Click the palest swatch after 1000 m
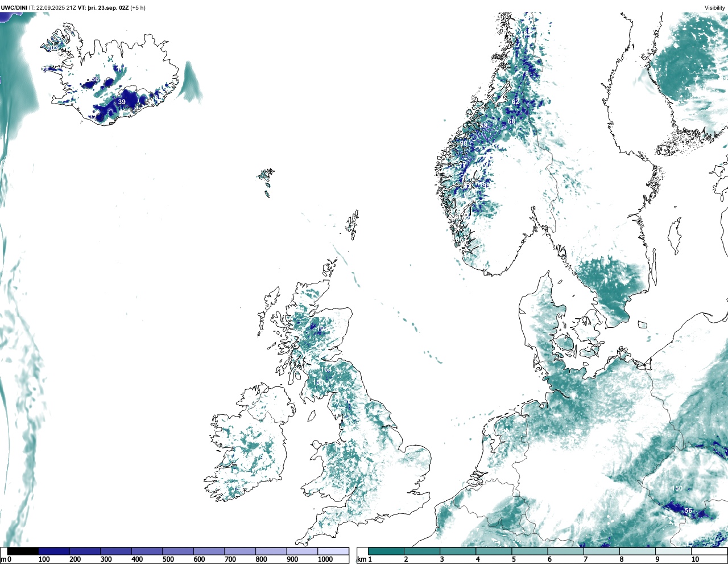The height and width of the screenshot is (564, 728). click(333, 551)
